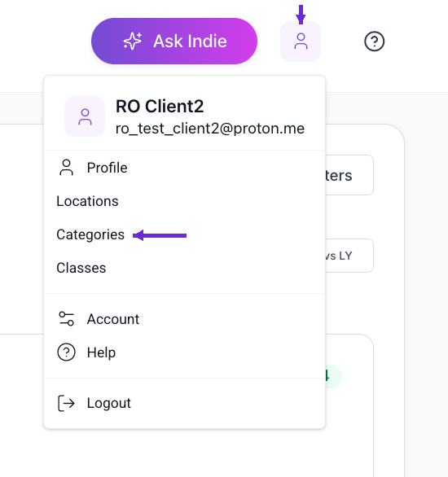Image resolution: width=448 pixels, height=477 pixels.
Task: Click the help question mark icon in header
Action: (374, 42)
